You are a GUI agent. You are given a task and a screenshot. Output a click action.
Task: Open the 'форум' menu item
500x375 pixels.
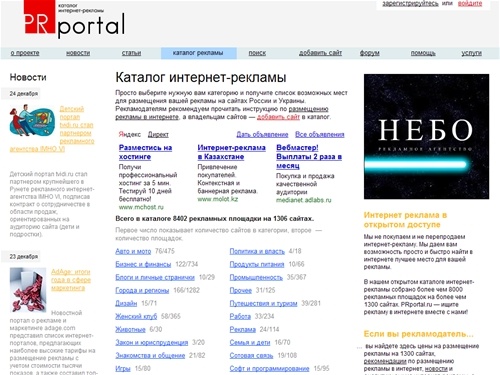(x=369, y=53)
